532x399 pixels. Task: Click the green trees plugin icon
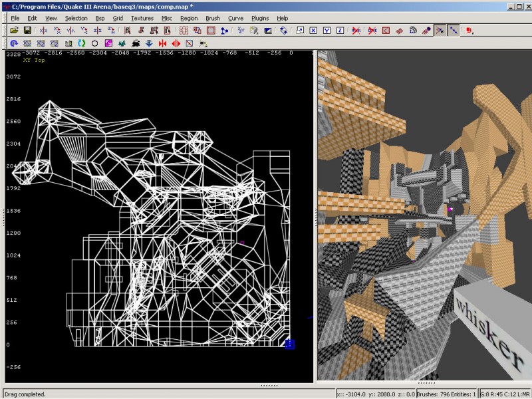(122, 43)
